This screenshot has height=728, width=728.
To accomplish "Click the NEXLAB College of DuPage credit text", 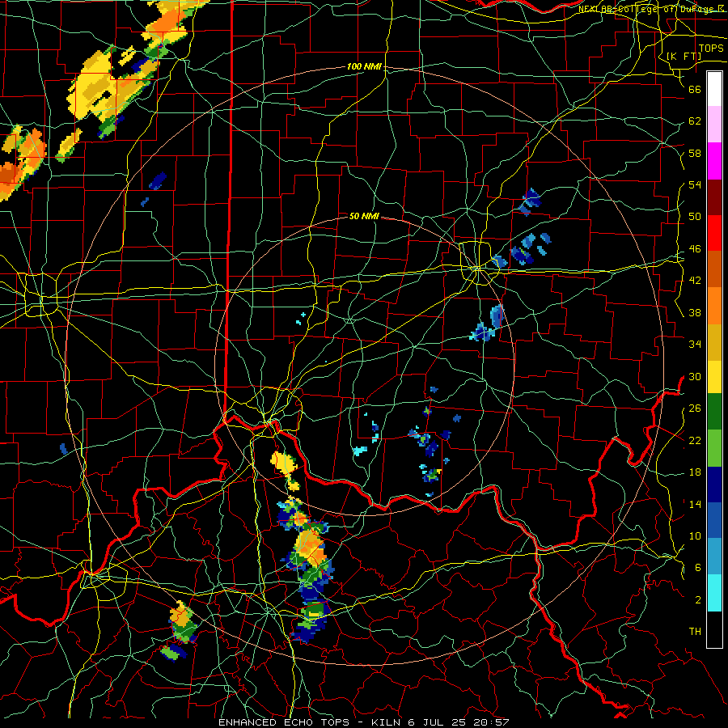I will pos(650,9).
